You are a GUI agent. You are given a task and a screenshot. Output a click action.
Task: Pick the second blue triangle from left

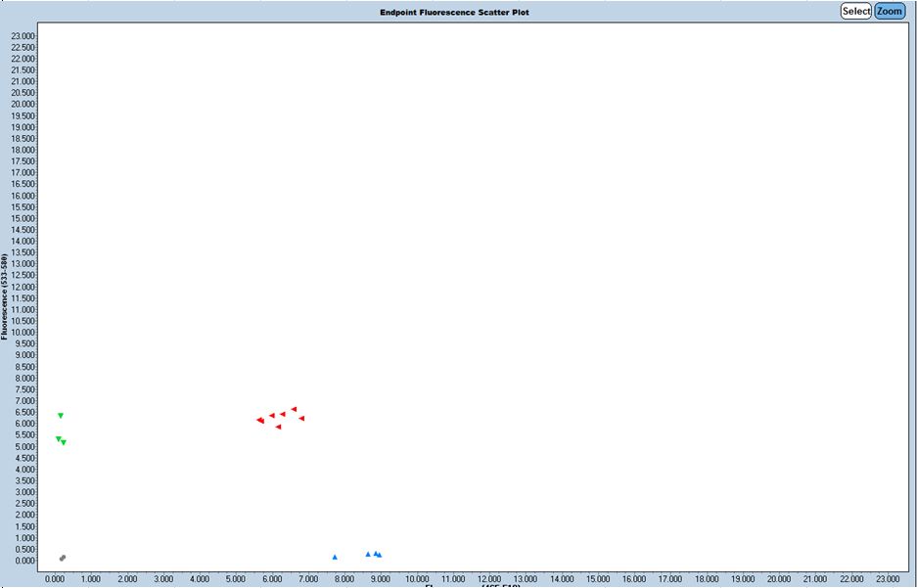pyautogui.click(x=368, y=554)
